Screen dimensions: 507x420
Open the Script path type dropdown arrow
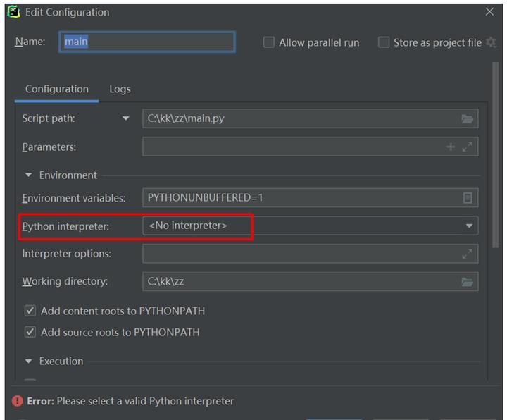[x=126, y=119]
